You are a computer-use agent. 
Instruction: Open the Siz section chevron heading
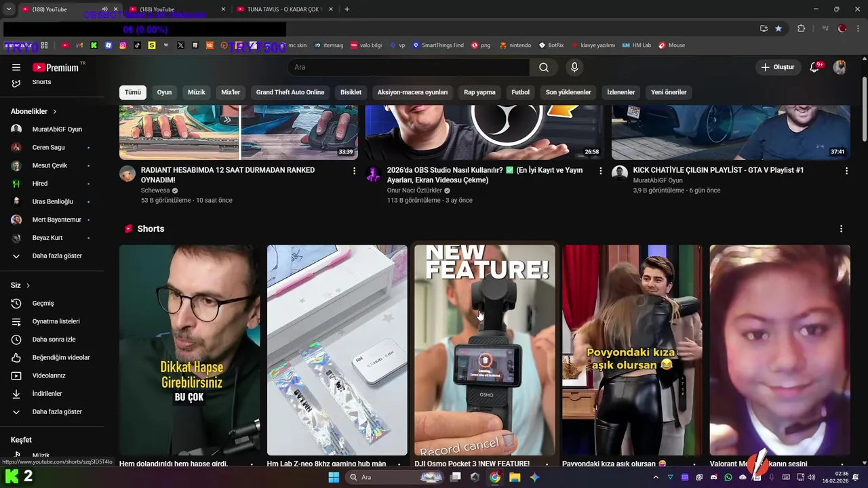click(x=20, y=285)
